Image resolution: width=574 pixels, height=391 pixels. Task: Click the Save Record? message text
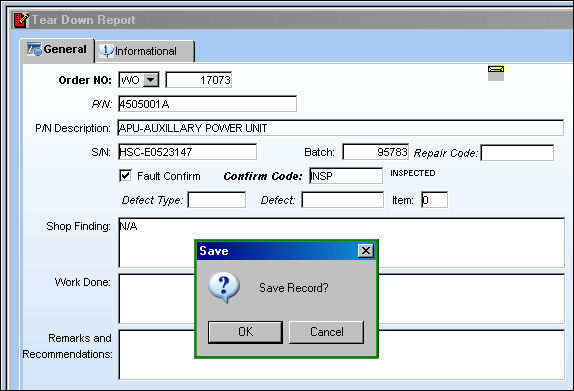point(294,288)
